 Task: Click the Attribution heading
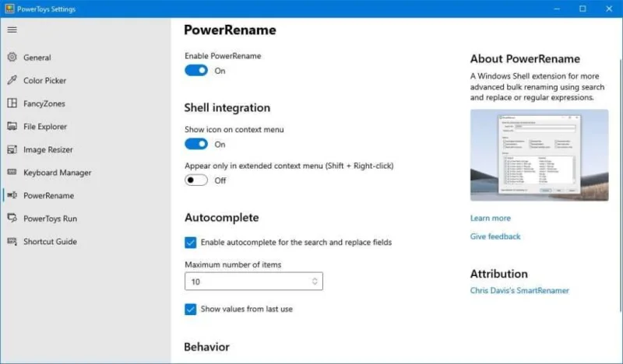(499, 274)
